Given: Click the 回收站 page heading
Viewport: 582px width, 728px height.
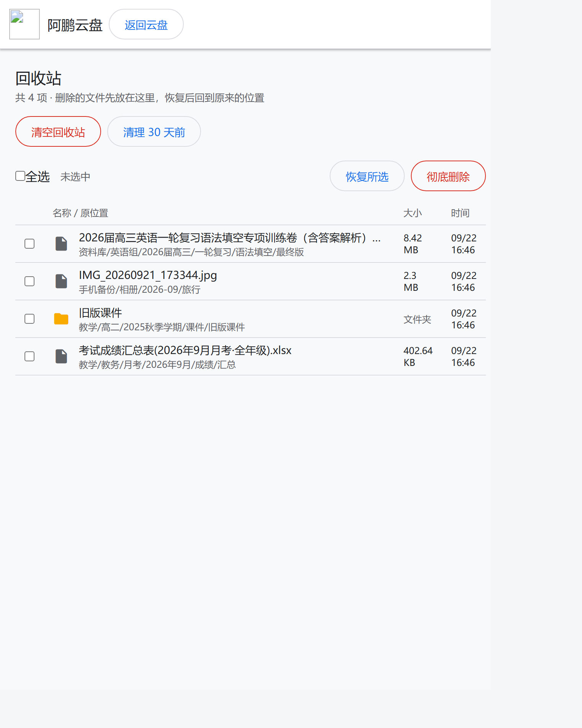Looking at the screenshot, I should (38, 79).
